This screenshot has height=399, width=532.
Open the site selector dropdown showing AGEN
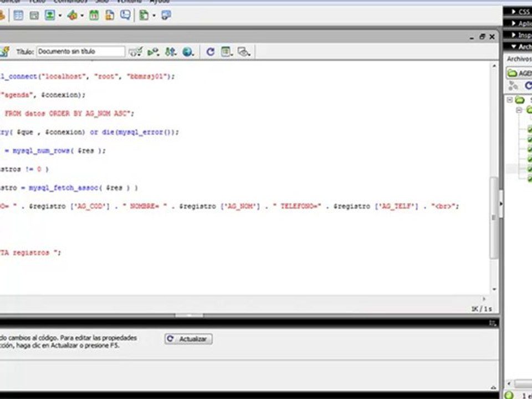pos(519,73)
